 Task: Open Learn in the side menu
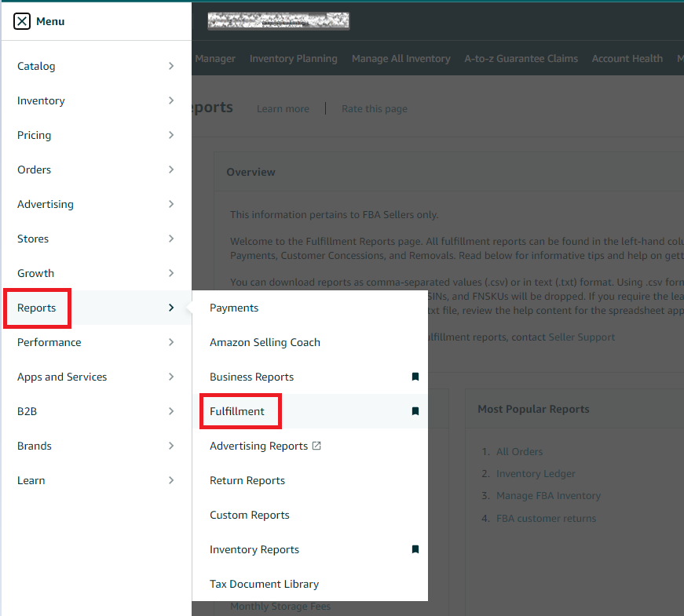click(31, 480)
